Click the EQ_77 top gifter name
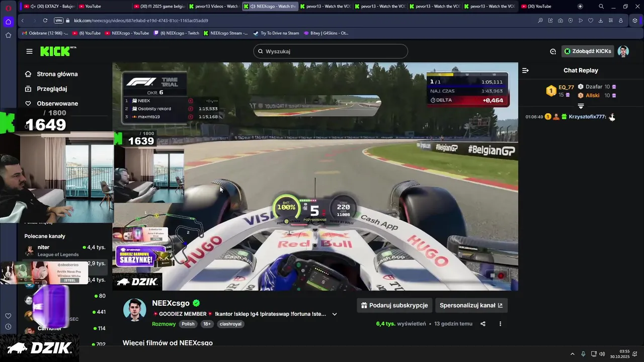This screenshot has height=362, width=644. 566,87
